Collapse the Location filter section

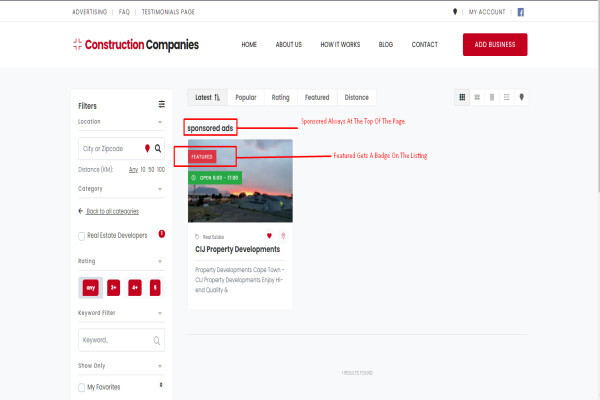coord(160,122)
